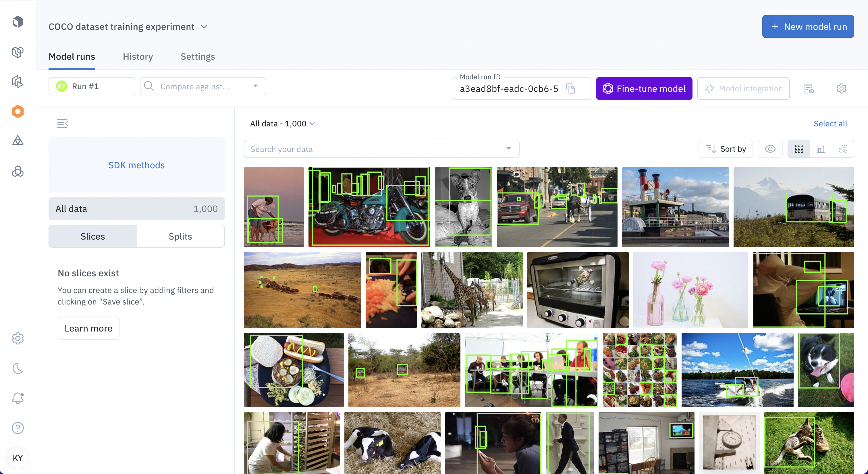Switch to metrics bar chart view
The image size is (868, 474).
click(x=821, y=149)
